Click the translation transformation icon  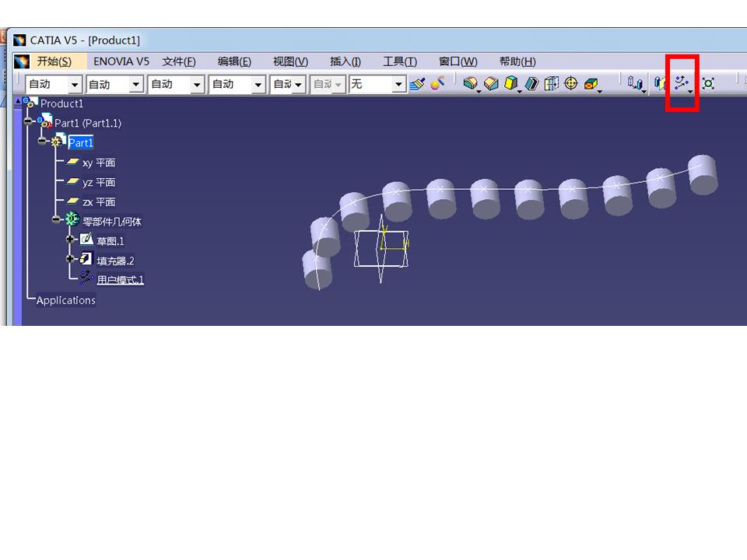635,83
